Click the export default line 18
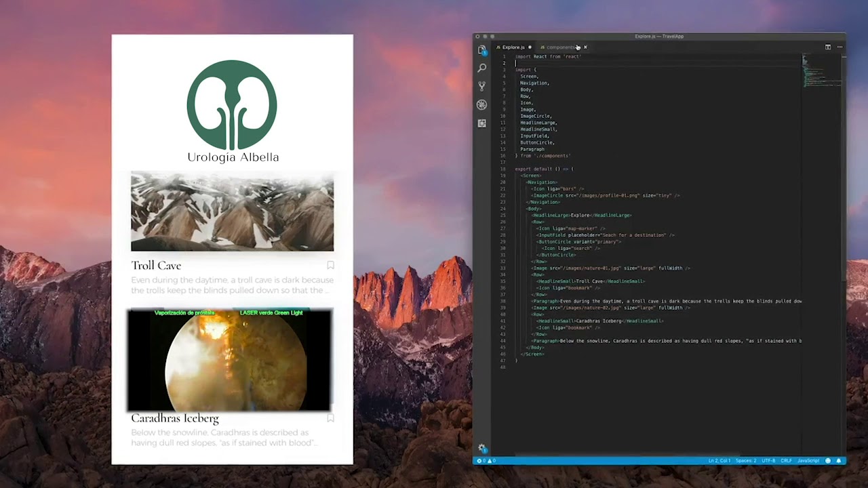Screen dimensions: 868x488 tap(544, 169)
